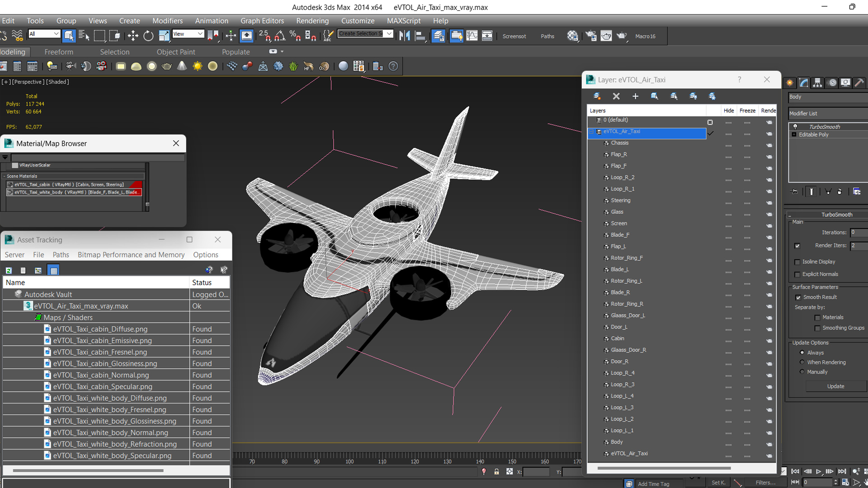Select the Rotate tool in main toolbar

(148, 36)
